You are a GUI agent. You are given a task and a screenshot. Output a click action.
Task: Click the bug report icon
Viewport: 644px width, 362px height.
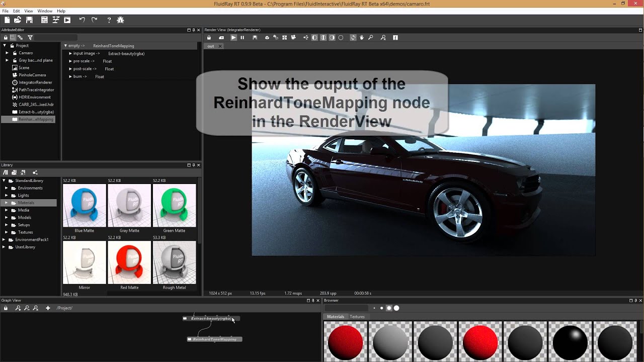[x=120, y=20]
